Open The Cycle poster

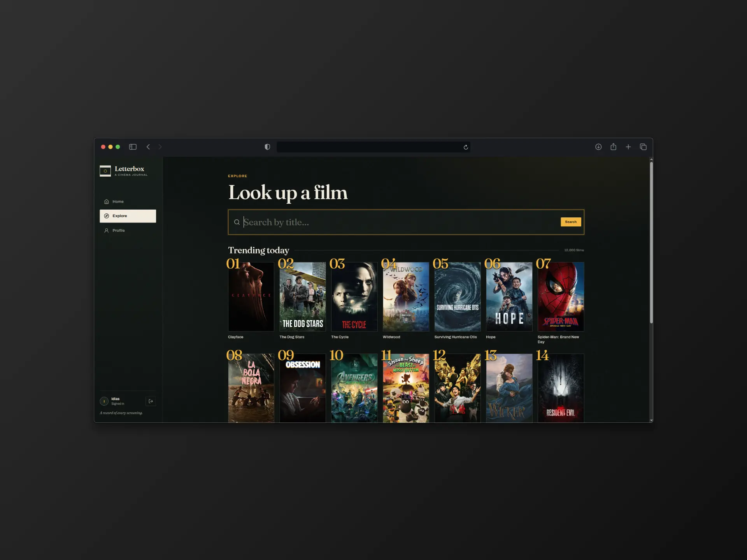pos(354,297)
